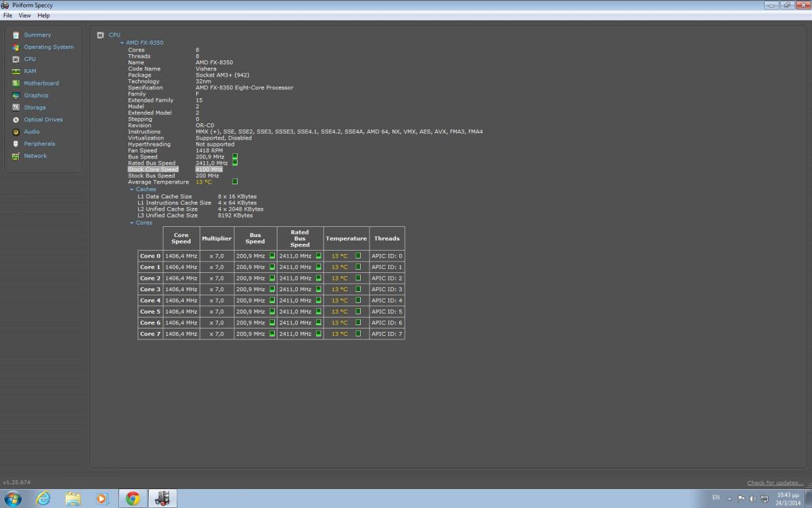Click the APIC ID: 5 cell
The width and height of the screenshot is (812, 508).
(x=387, y=312)
